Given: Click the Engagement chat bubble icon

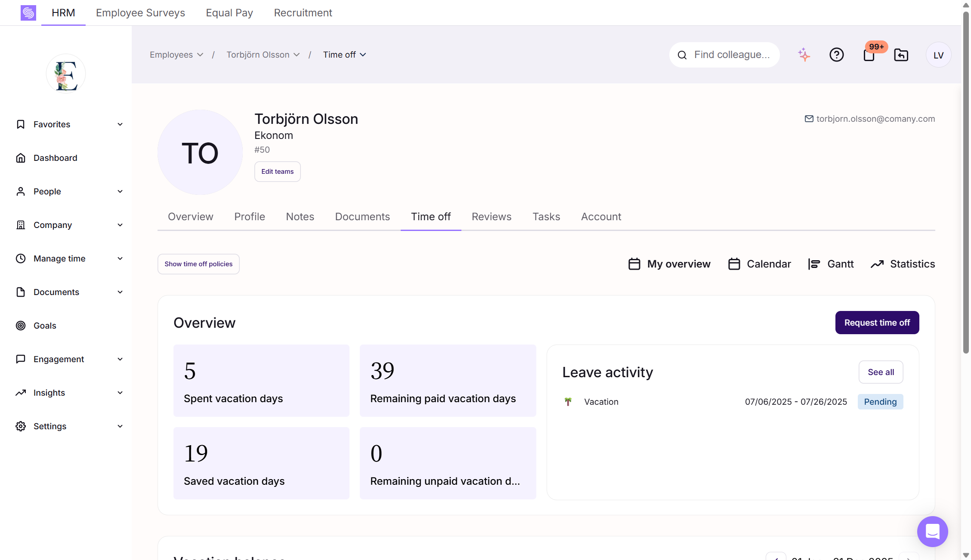Looking at the screenshot, I should [x=21, y=359].
